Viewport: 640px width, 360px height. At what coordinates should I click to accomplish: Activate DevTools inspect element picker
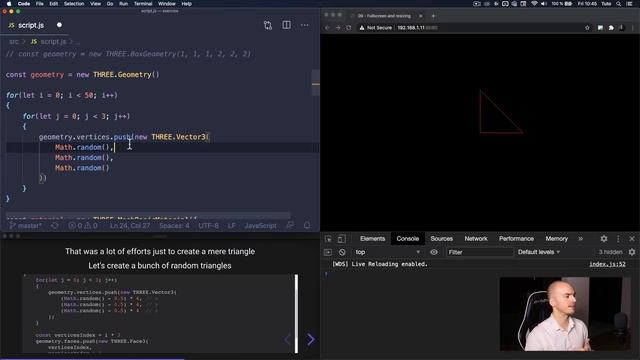(x=328, y=239)
